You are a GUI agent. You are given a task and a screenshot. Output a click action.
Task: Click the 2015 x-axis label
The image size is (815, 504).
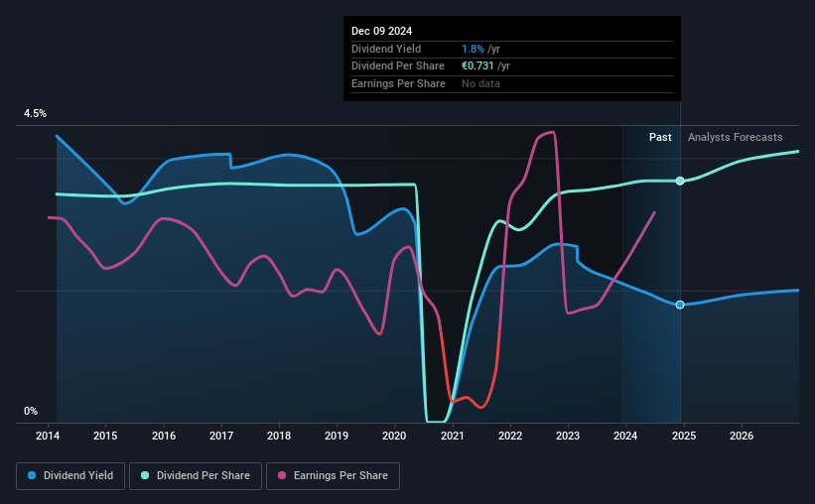click(105, 436)
